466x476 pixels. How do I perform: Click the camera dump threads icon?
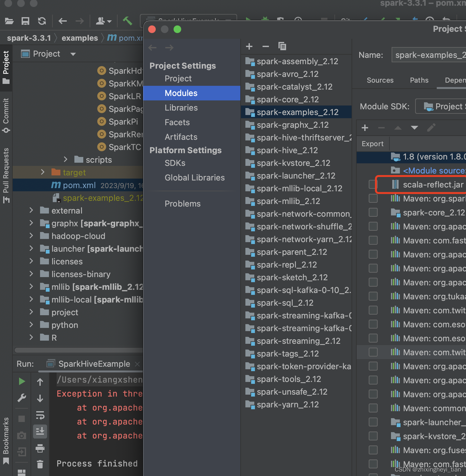point(22,435)
